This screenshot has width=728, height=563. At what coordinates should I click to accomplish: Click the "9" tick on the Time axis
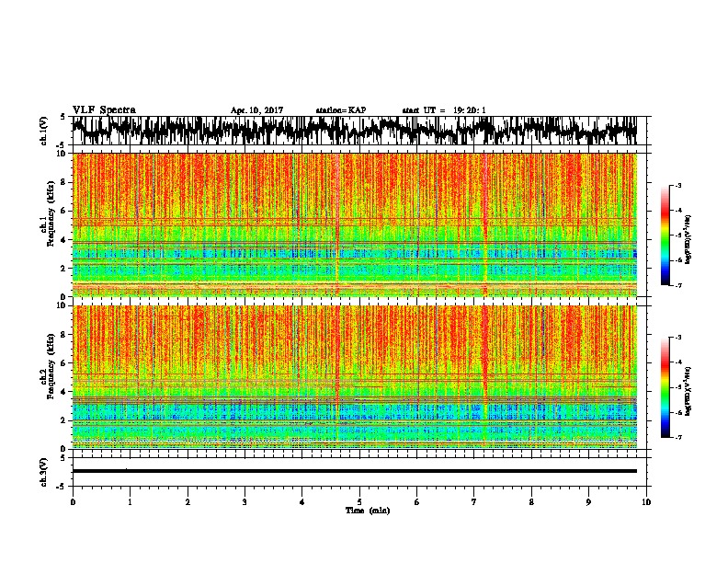coord(588,502)
